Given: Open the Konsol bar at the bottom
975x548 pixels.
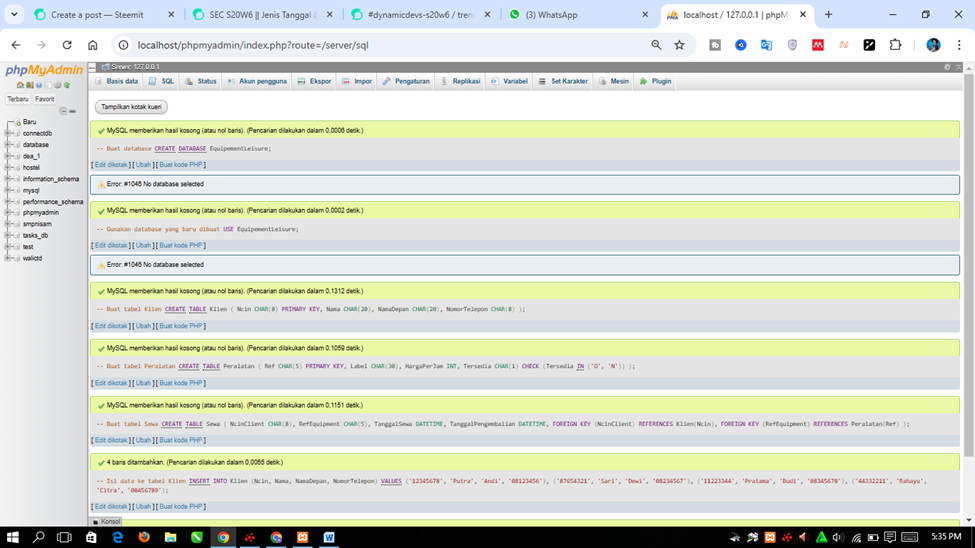Looking at the screenshot, I should pos(106,521).
